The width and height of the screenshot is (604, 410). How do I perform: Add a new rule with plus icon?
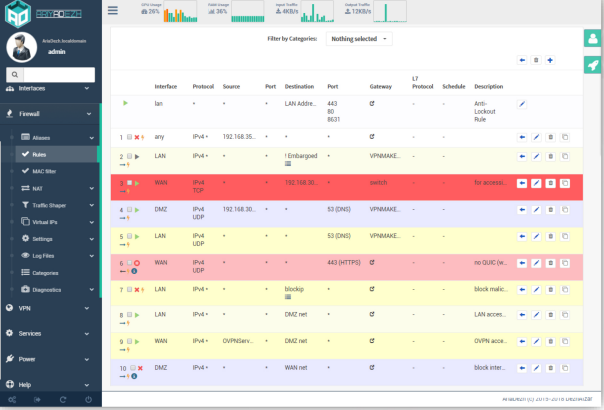pyautogui.click(x=550, y=60)
